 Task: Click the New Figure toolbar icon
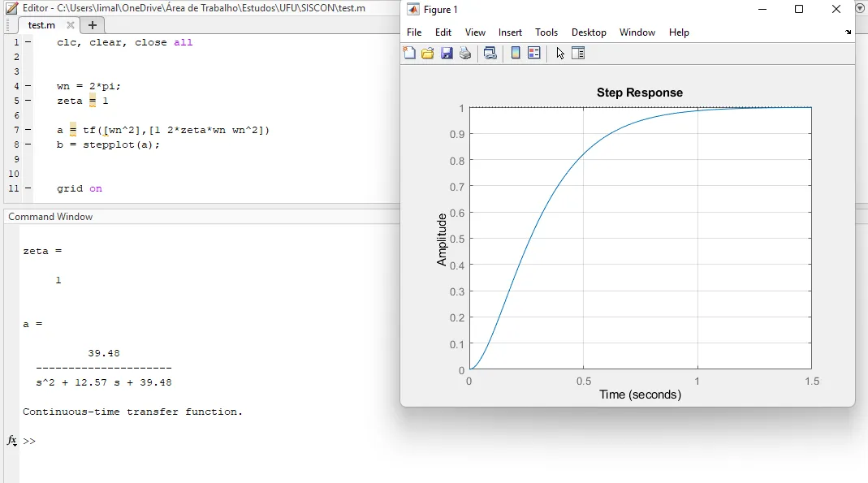coord(410,54)
